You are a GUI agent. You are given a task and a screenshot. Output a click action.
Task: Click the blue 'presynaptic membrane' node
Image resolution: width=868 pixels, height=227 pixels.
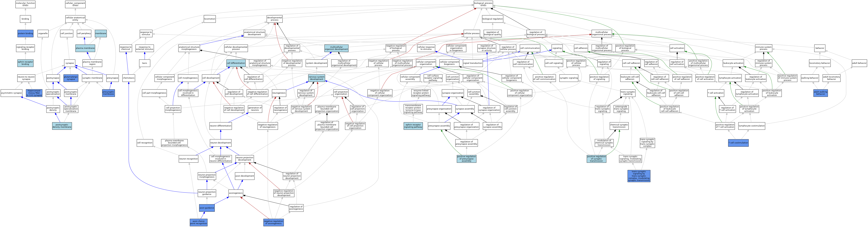[108, 93]
